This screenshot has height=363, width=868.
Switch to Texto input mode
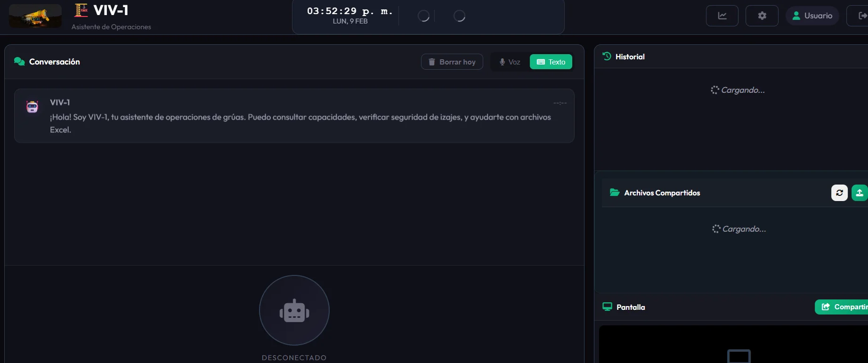click(551, 62)
